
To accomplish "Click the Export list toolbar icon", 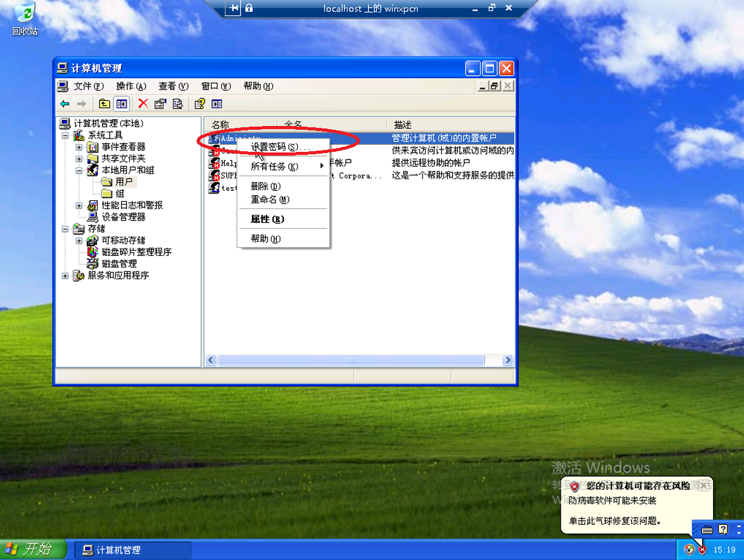I will tap(178, 104).
